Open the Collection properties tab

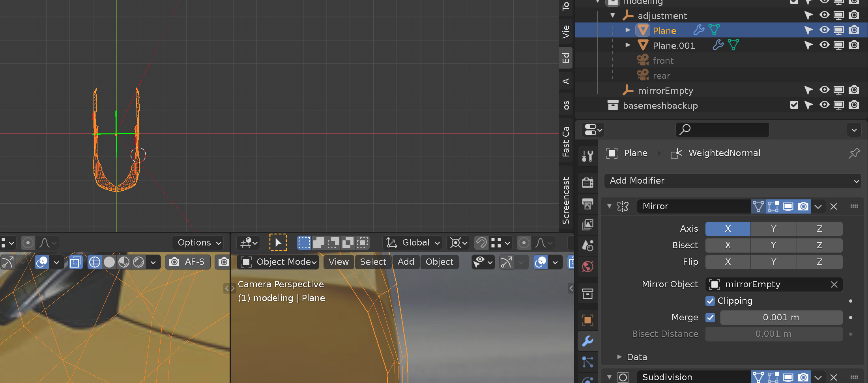point(587,294)
